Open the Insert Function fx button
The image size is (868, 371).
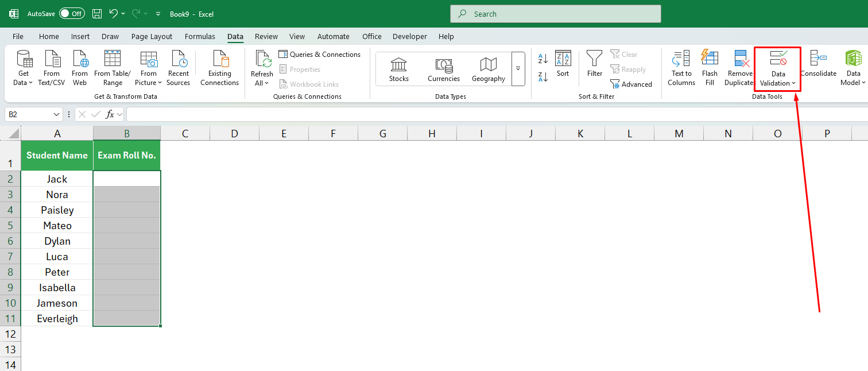pyautogui.click(x=110, y=115)
